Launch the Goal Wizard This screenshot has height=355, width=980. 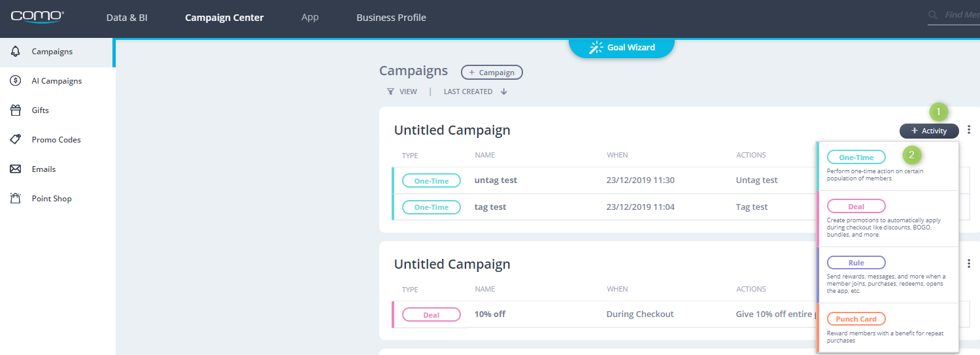(621, 47)
